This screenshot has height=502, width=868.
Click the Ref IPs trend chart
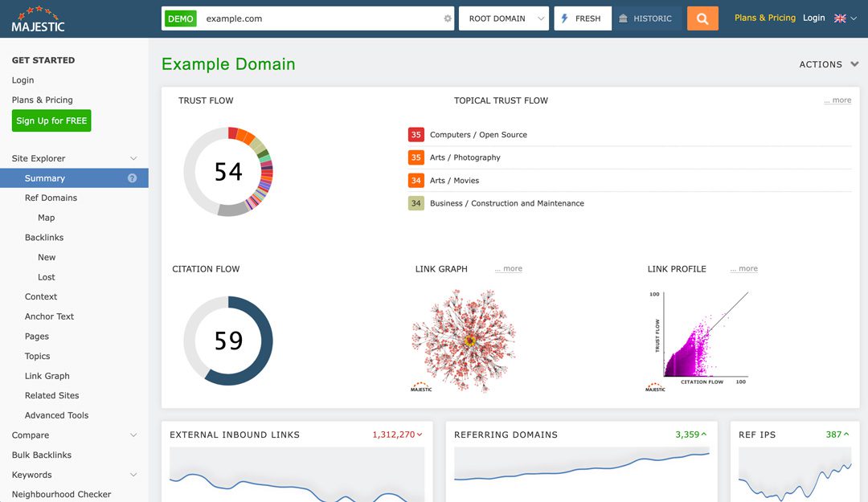795,475
